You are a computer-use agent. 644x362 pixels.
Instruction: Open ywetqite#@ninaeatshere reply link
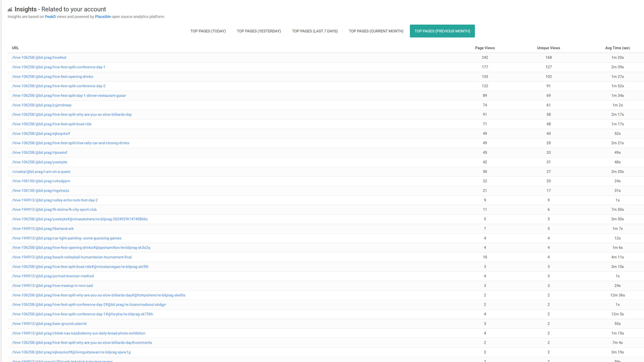click(80, 219)
